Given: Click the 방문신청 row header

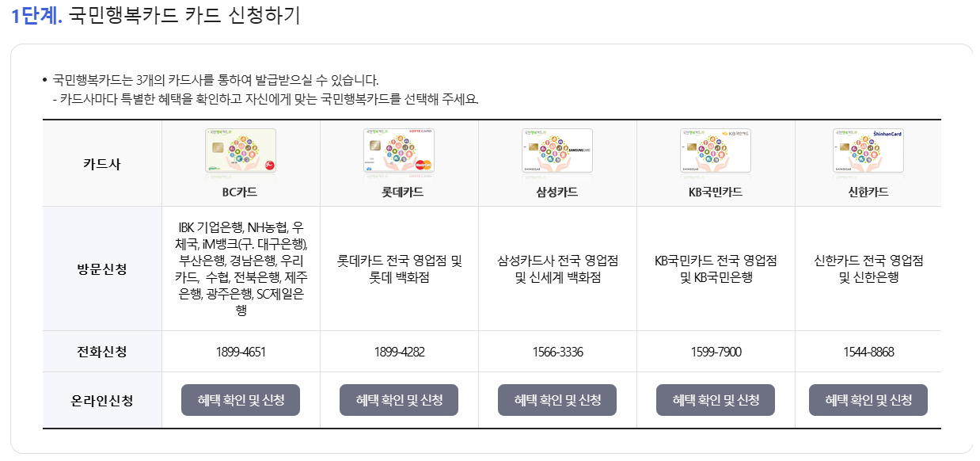Looking at the screenshot, I should point(101,266).
